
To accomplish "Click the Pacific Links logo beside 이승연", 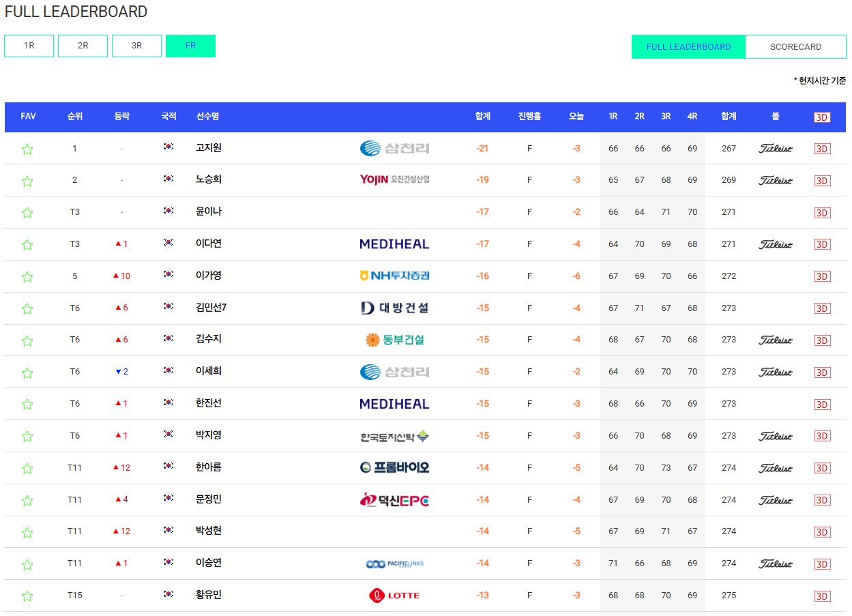I will (394, 563).
